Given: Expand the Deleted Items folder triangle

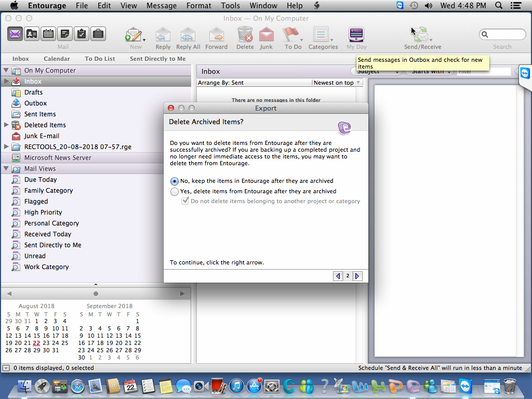Looking at the screenshot, I should 6,125.
